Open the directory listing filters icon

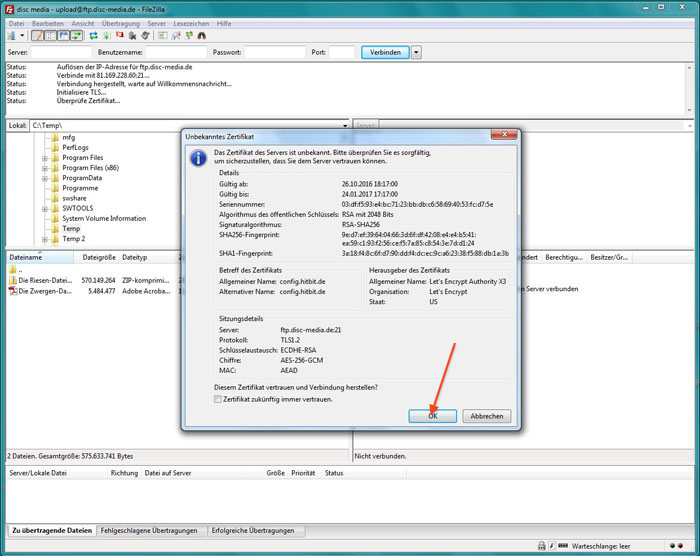click(162, 36)
